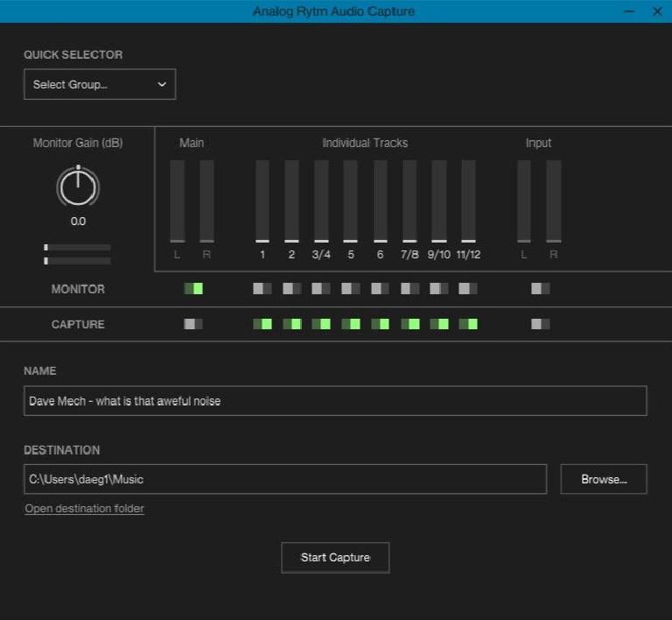Minimize the Audio Capture window
Viewport: 672px width, 620px height.
point(629,11)
